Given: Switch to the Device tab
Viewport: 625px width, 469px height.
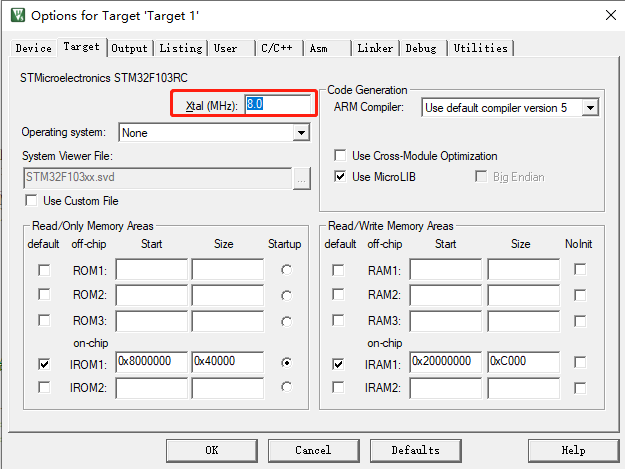Looking at the screenshot, I should (33, 48).
